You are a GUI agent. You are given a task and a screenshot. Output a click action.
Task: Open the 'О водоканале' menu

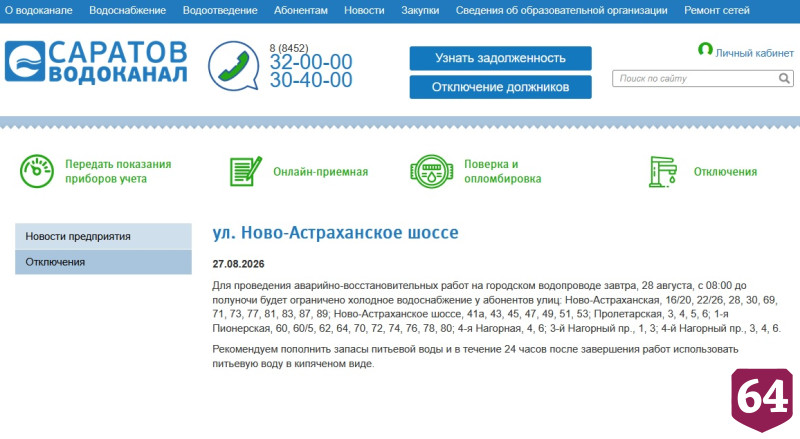[x=39, y=10]
